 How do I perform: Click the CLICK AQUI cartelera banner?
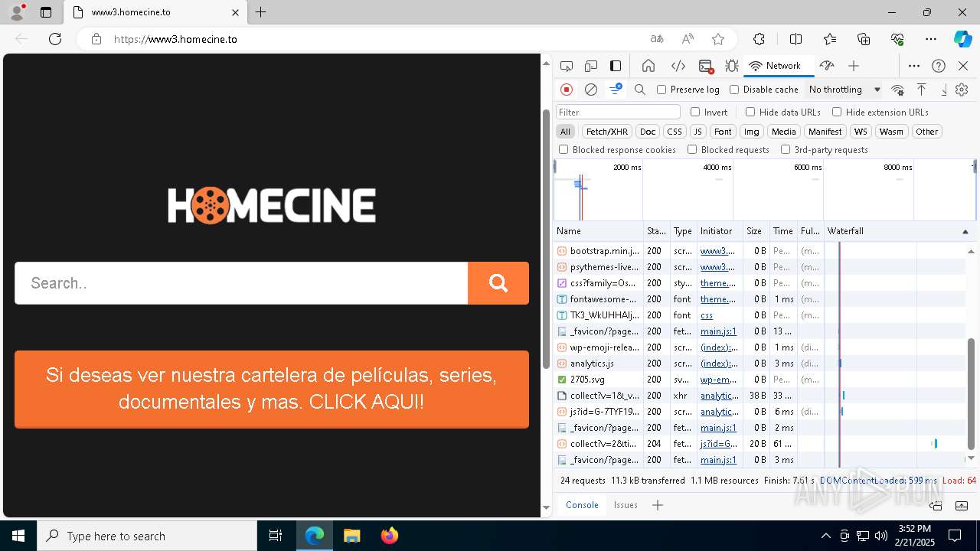(272, 389)
